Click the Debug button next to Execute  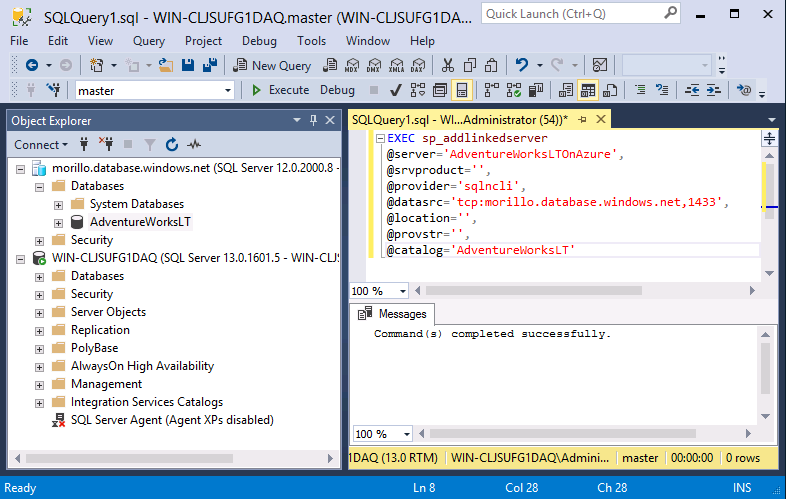tap(337, 90)
